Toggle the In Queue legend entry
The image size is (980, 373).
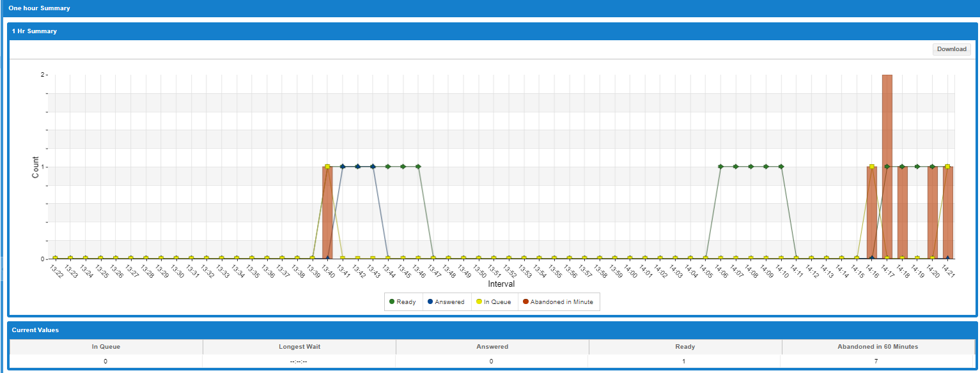pos(494,301)
